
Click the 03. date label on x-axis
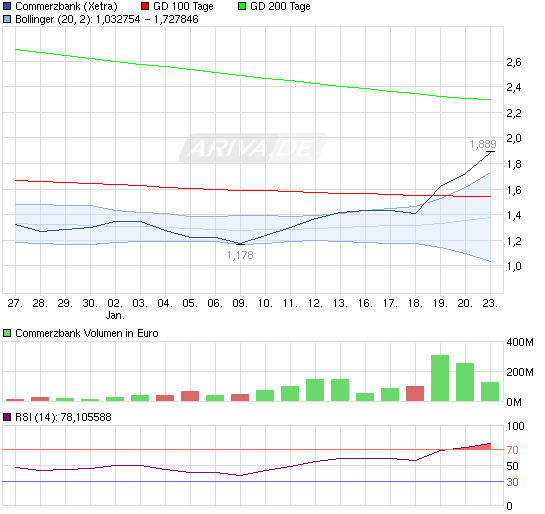[x=140, y=303]
